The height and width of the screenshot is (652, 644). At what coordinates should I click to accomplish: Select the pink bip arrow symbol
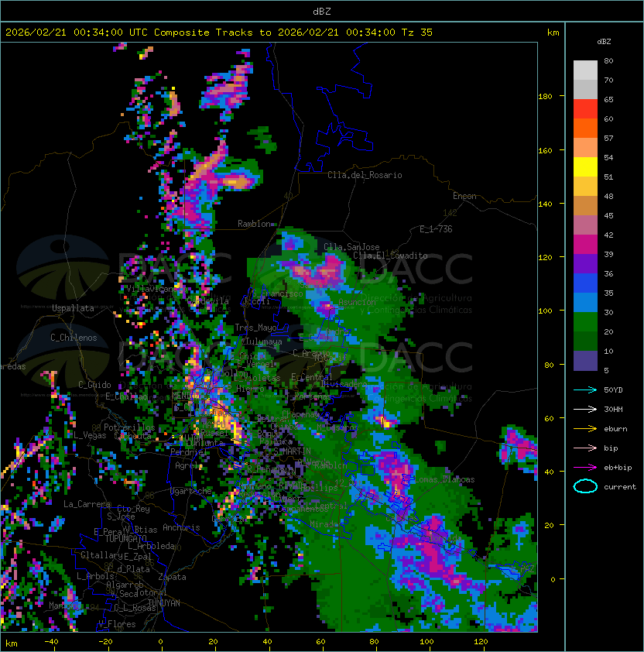(x=585, y=448)
